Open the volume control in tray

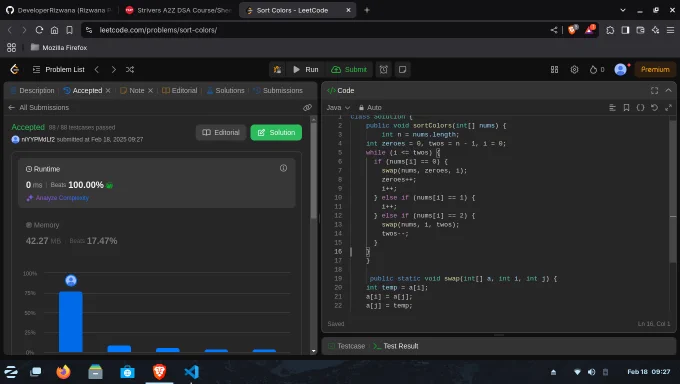[x=592, y=372]
